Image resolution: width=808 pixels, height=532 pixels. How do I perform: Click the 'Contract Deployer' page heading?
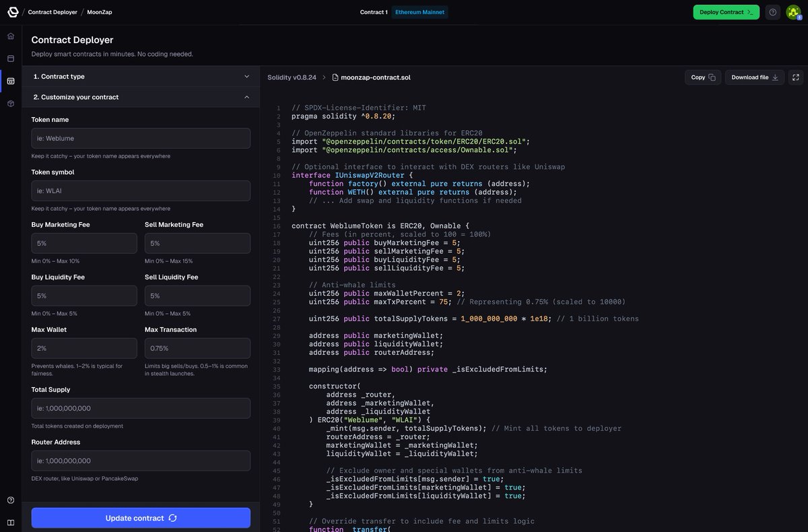point(72,40)
